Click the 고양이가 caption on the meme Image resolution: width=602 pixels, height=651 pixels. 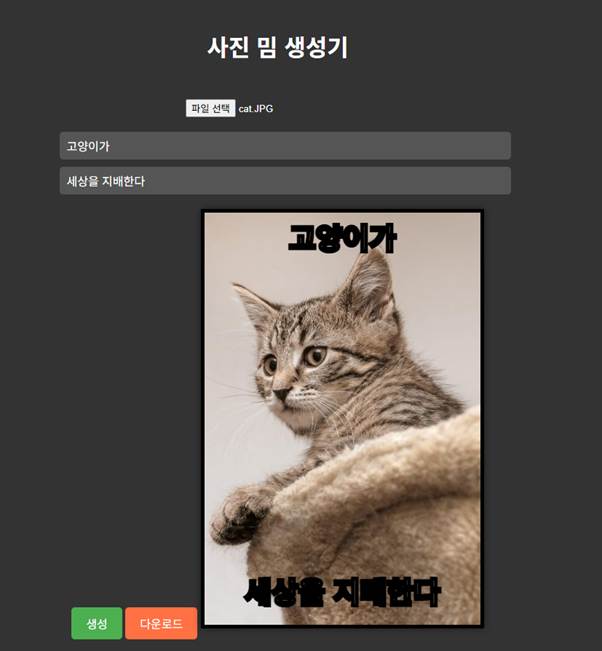342,238
